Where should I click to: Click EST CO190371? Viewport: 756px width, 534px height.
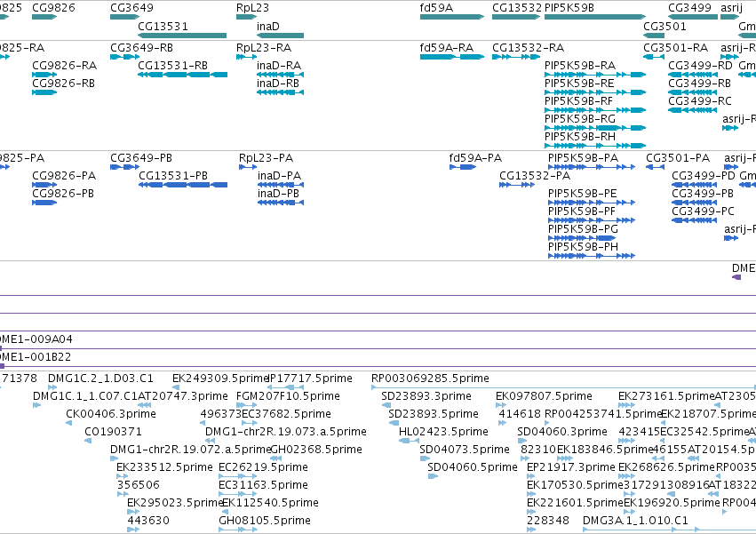(88, 441)
